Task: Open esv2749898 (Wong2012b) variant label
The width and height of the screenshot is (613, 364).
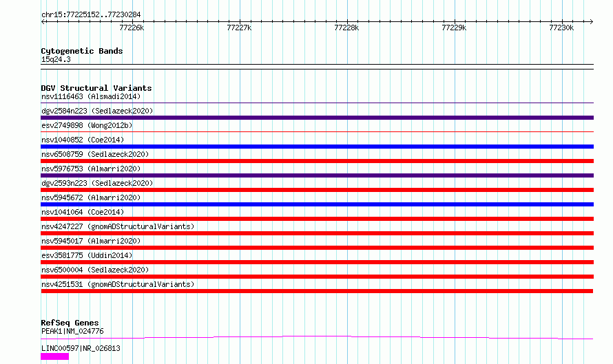Action: (x=87, y=125)
